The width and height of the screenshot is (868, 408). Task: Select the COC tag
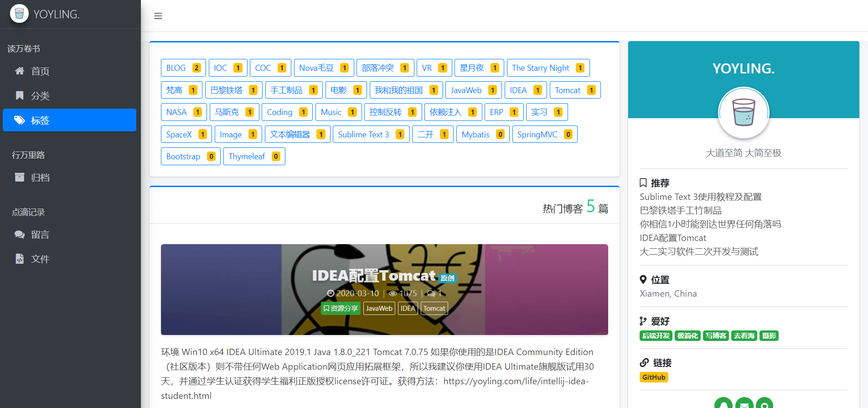(x=271, y=68)
